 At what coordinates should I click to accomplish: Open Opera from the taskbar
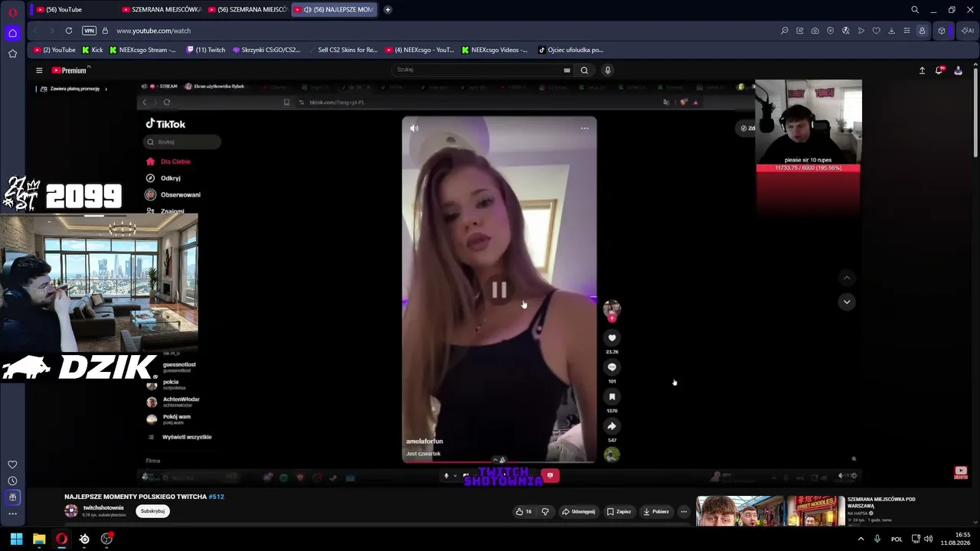pyautogui.click(x=61, y=539)
